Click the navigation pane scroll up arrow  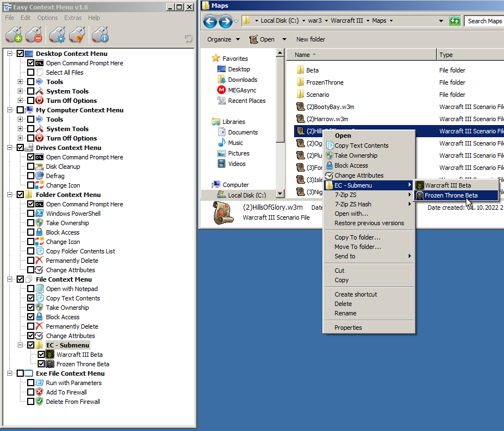tap(280, 53)
